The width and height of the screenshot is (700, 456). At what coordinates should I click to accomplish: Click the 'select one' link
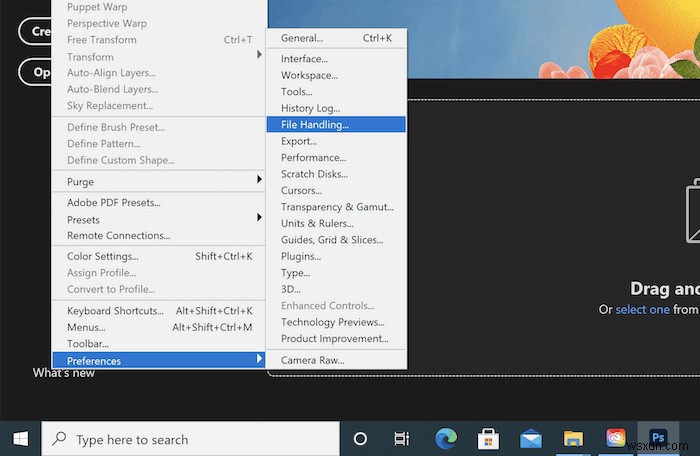click(642, 310)
